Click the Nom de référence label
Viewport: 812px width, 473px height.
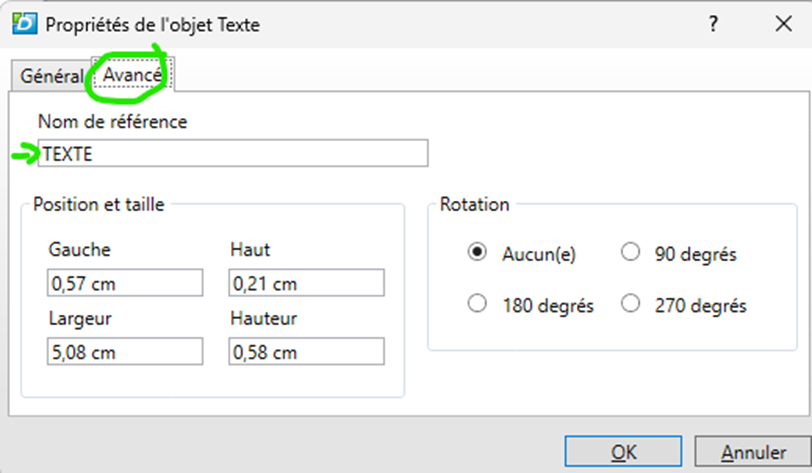coord(112,121)
